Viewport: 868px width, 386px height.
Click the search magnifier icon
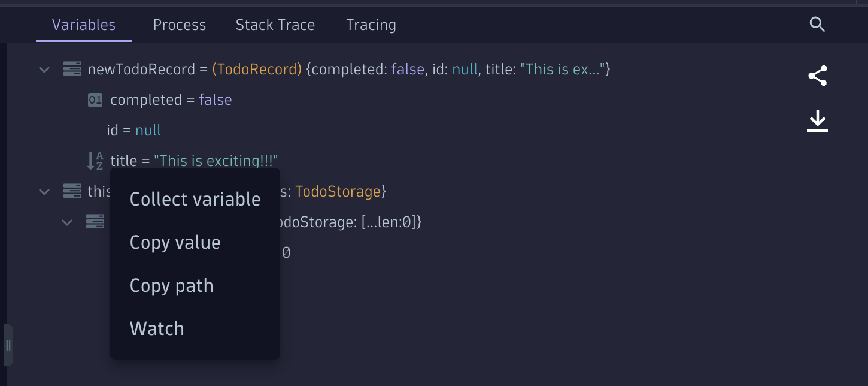[x=817, y=25]
